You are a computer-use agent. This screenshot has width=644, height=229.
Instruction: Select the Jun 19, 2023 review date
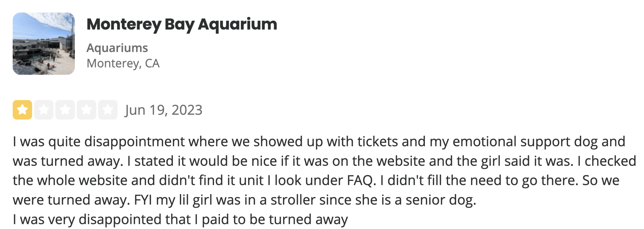pyautogui.click(x=164, y=110)
